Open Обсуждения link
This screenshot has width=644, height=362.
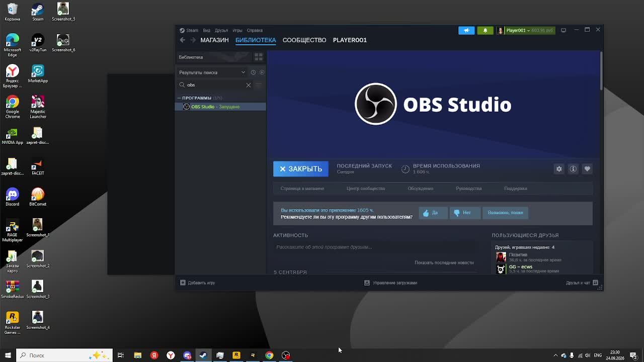pyautogui.click(x=421, y=189)
